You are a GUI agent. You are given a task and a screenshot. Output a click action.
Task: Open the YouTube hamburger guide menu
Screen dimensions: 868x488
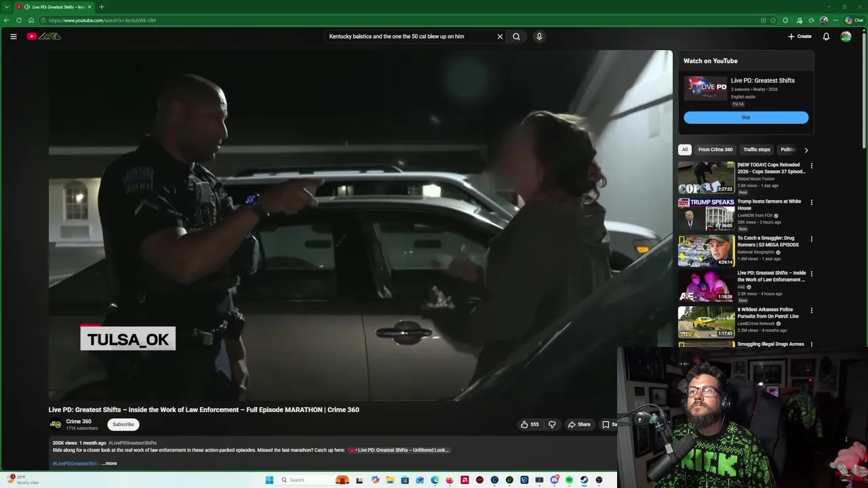click(x=13, y=37)
